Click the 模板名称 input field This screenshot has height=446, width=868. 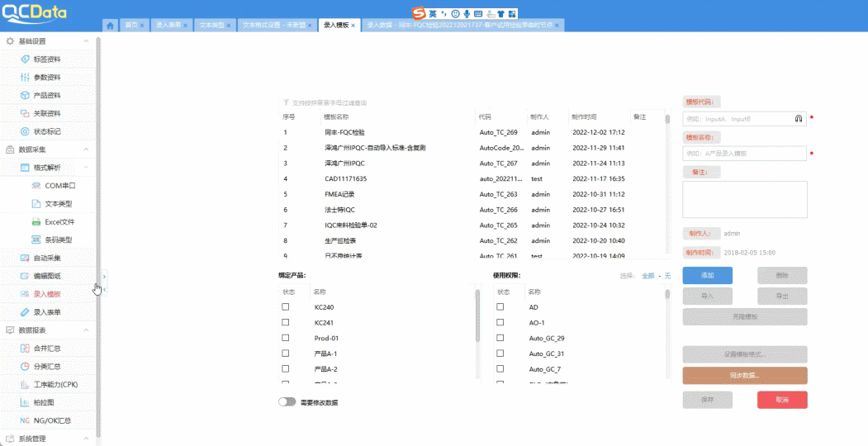click(x=743, y=154)
